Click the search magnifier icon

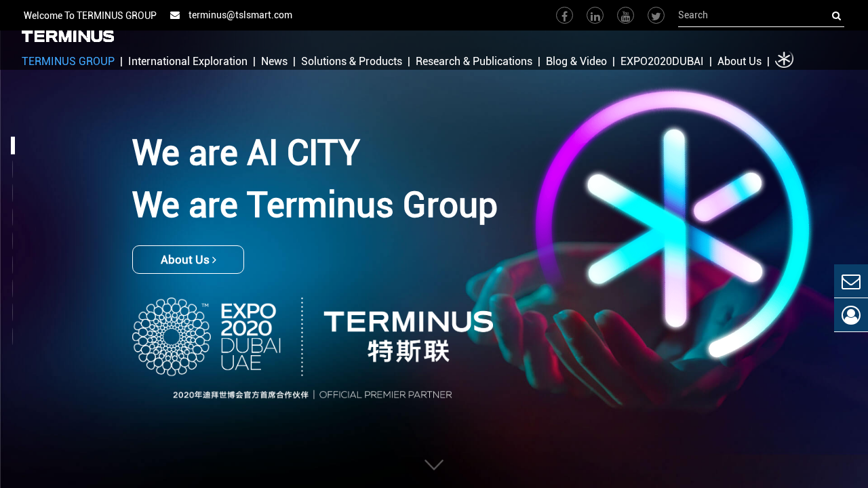coord(835,15)
